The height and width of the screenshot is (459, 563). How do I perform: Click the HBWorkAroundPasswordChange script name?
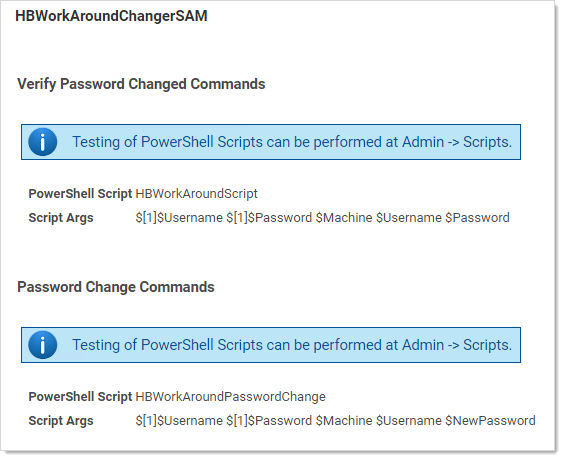(231, 397)
